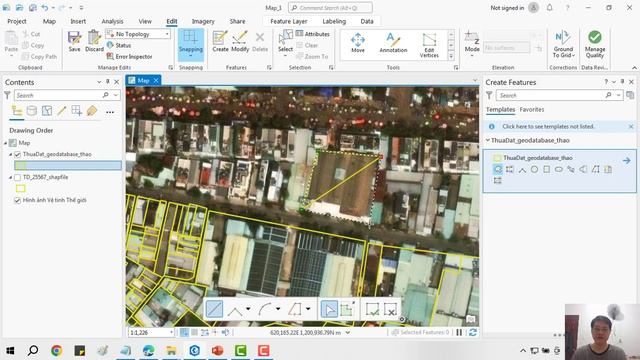
Task: Select List By Data Source icon
Action: click(x=31, y=111)
